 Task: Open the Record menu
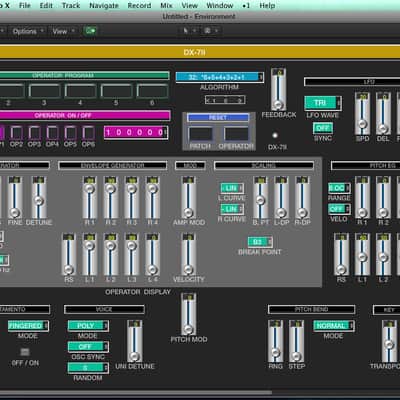click(139, 6)
